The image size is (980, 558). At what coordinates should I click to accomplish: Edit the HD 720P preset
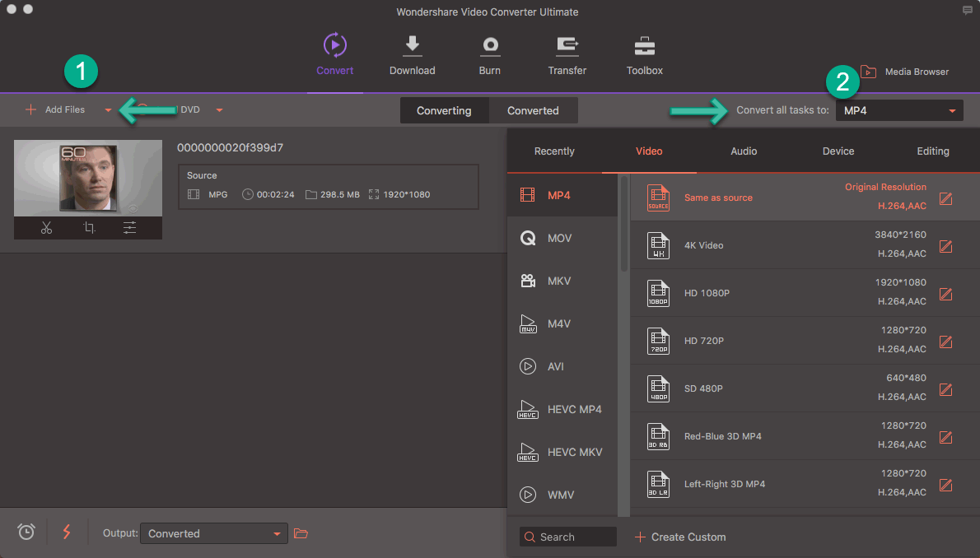point(945,342)
